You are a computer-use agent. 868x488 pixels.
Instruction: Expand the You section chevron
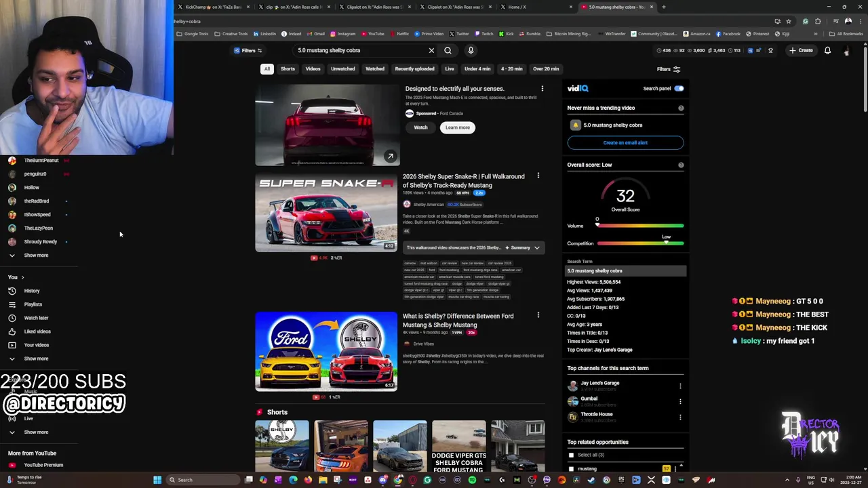[22, 277]
